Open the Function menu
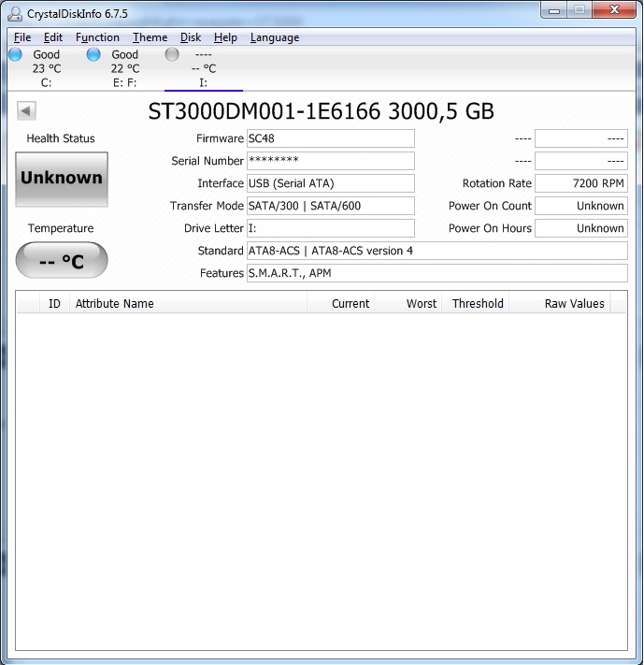Screen dimensions: 644x665 click(x=97, y=37)
